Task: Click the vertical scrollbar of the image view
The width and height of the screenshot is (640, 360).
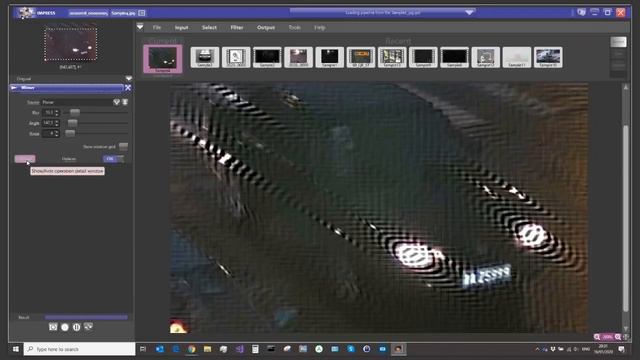Action: click(x=625, y=219)
